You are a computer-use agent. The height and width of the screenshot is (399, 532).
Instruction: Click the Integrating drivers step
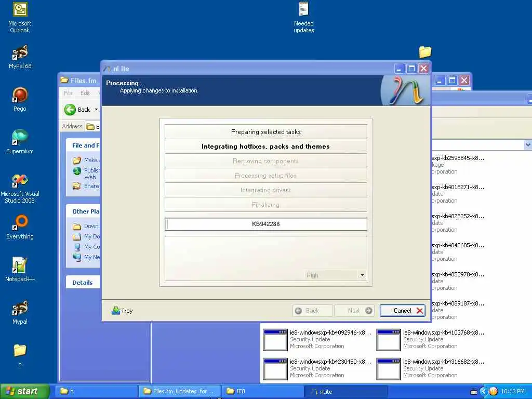265,190
